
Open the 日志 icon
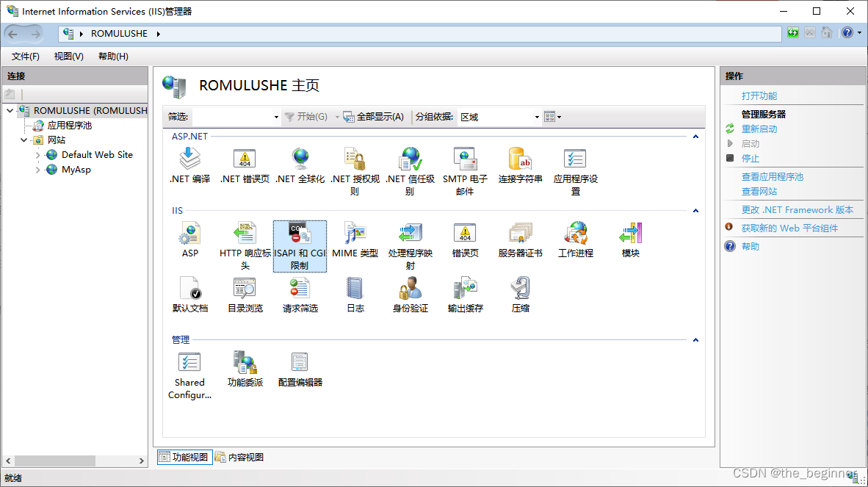[355, 289]
